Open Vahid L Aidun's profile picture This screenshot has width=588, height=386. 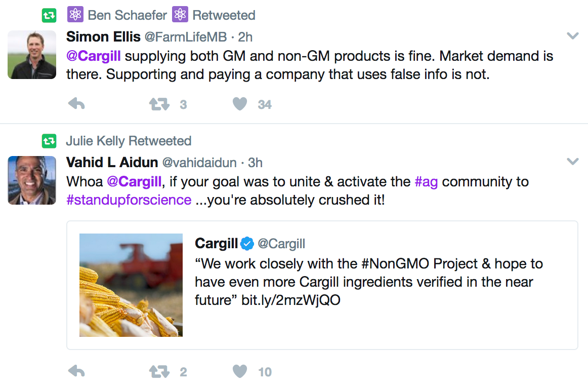pyautogui.click(x=32, y=180)
